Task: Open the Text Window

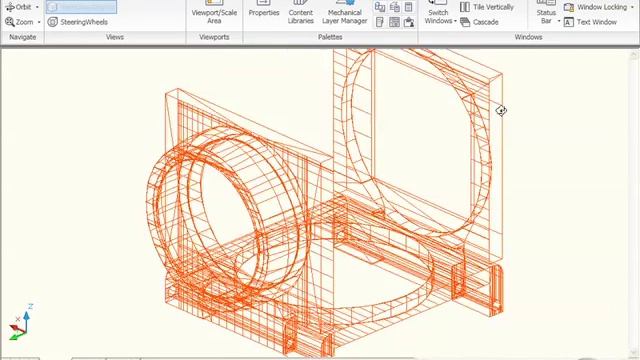Action: click(x=590, y=22)
